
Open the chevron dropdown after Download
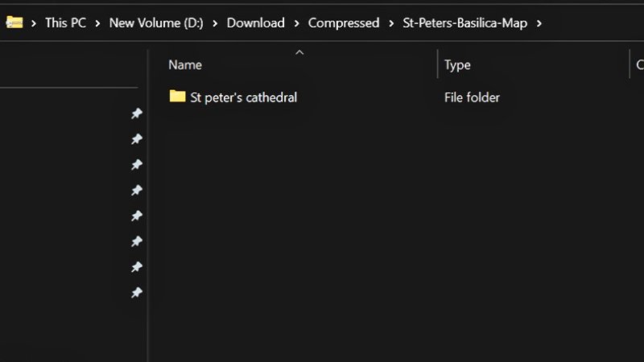(296, 23)
